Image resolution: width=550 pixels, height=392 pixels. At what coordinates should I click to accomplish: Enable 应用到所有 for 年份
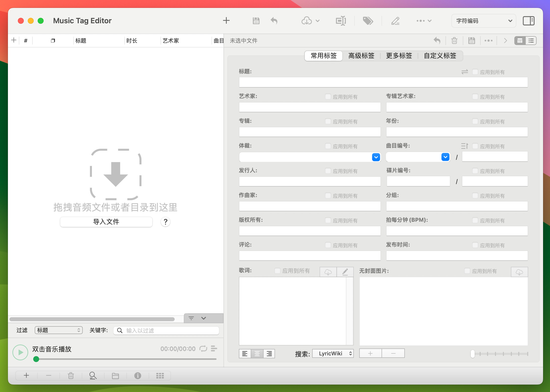click(x=475, y=122)
